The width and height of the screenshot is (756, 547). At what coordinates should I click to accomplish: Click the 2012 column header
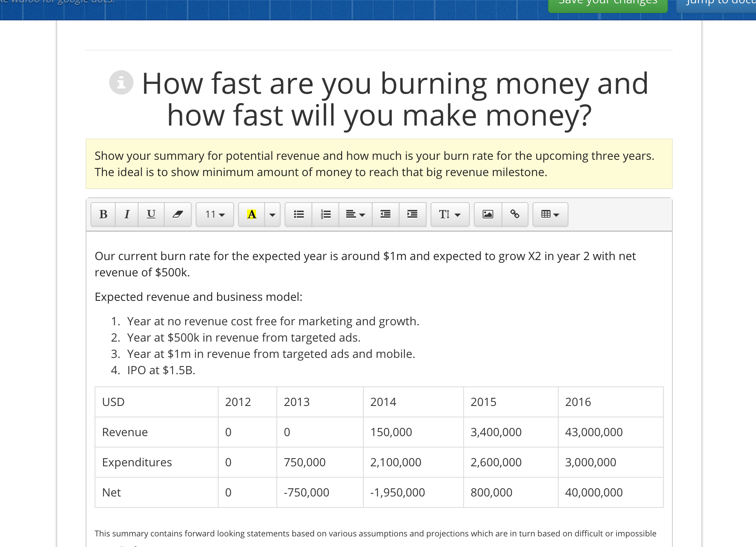247,402
